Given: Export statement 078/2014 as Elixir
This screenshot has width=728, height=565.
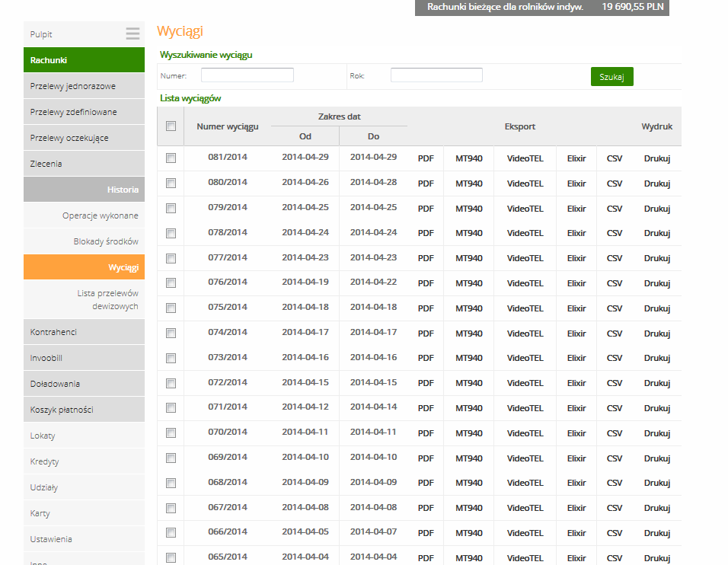Looking at the screenshot, I should tap(576, 233).
